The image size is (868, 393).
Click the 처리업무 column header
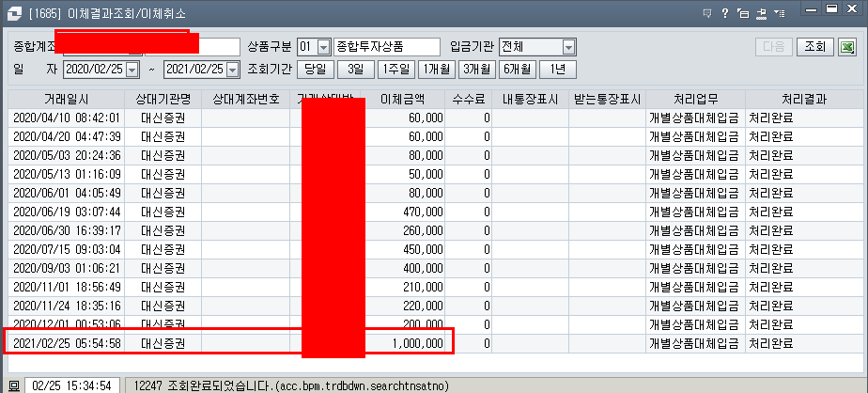(x=695, y=100)
